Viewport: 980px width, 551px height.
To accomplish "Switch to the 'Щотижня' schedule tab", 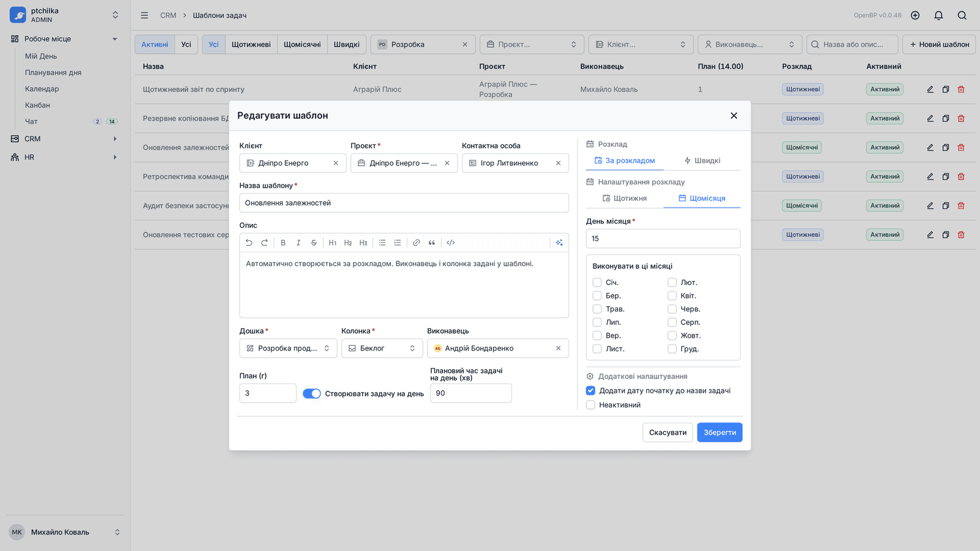I will (625, 198).
